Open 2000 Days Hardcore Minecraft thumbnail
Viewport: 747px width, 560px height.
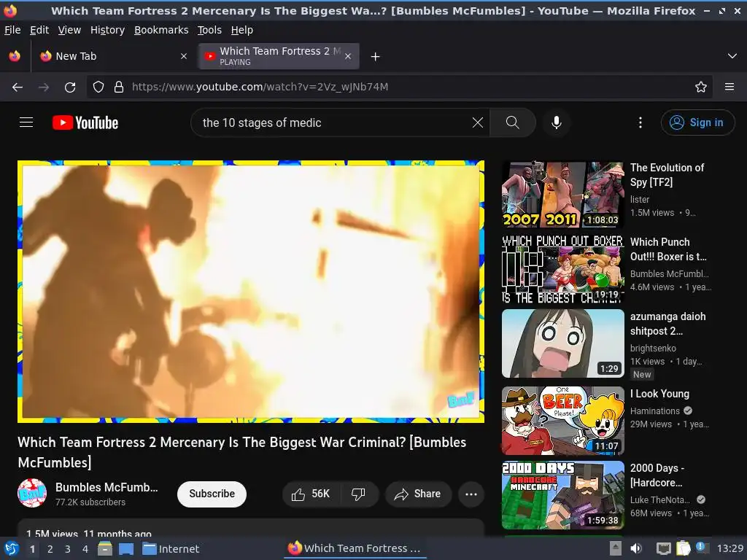coord(562,495)
